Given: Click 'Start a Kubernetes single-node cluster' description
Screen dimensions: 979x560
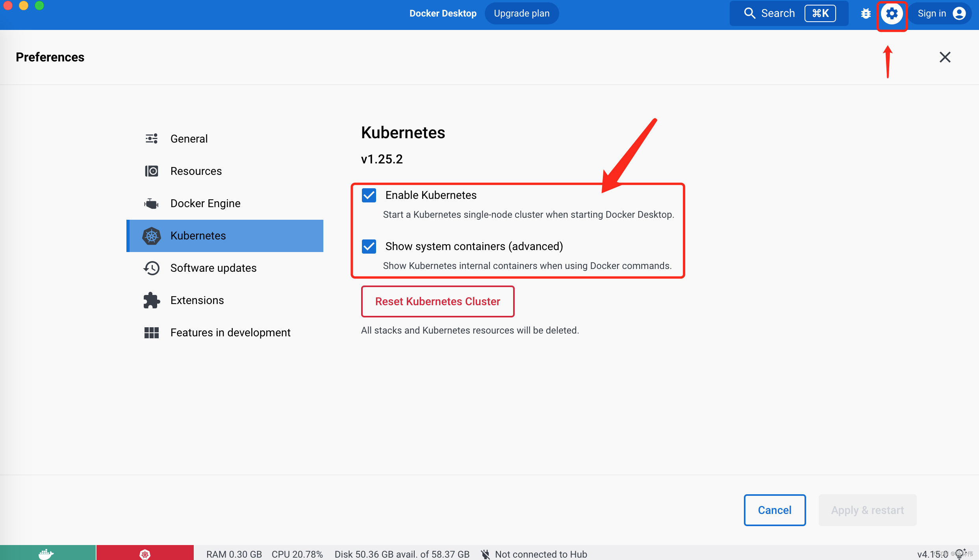Looking at the screenshot, I should click(528, 215).
